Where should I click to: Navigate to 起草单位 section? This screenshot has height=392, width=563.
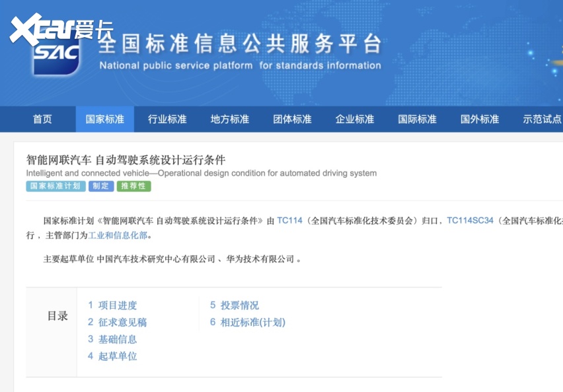(x=112, y=356)
